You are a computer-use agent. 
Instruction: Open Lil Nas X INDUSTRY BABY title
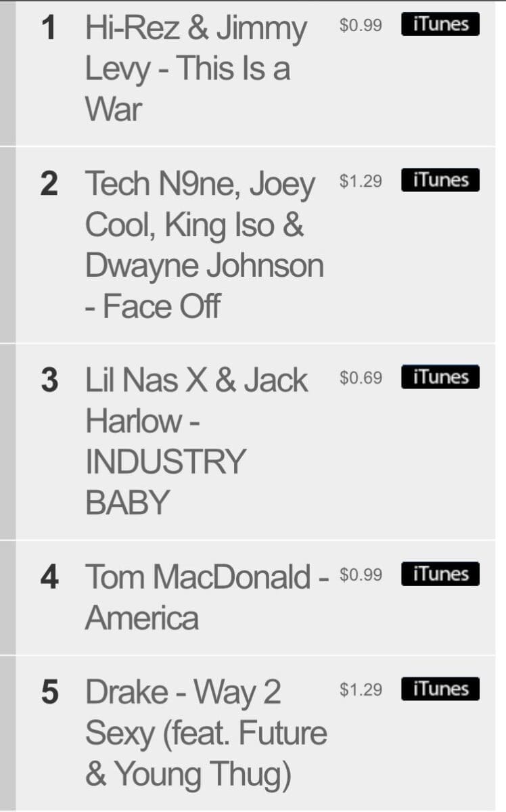tap(196, 441)
